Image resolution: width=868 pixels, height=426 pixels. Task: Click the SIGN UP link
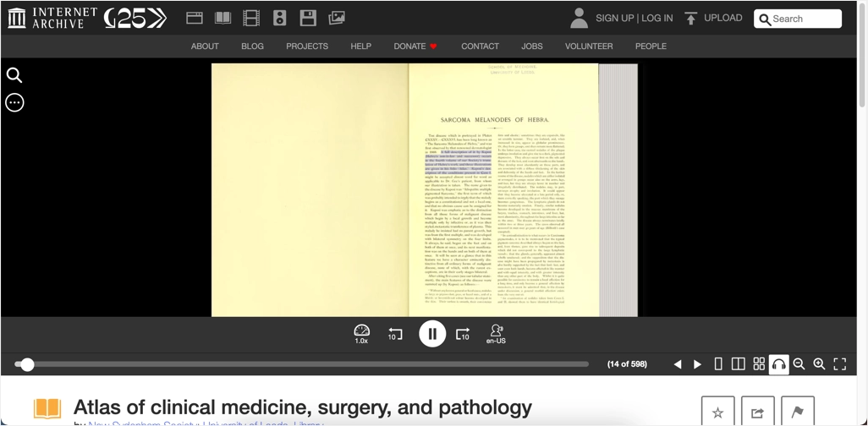(614, 19)
